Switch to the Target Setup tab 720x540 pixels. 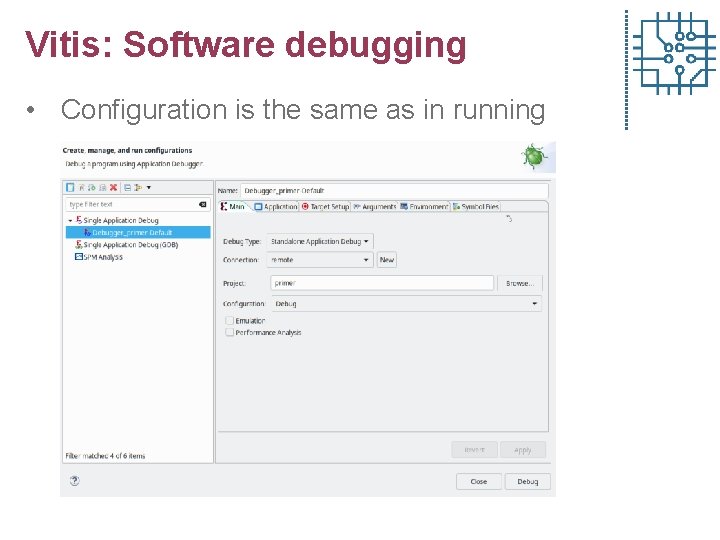pos(326,207)
